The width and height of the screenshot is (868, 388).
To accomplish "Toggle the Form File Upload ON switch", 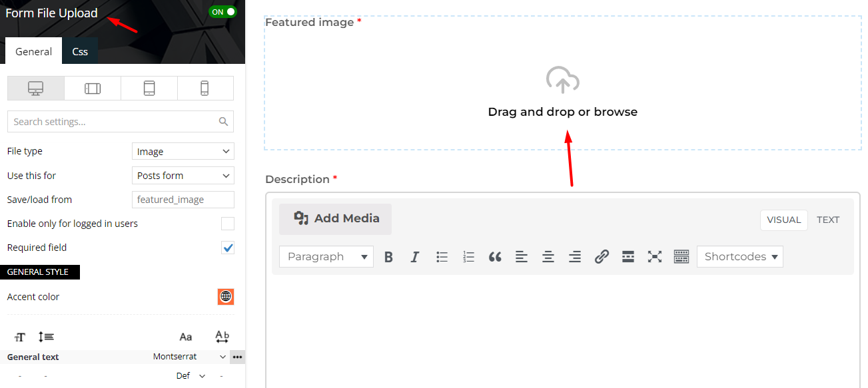I will [223, 12].
